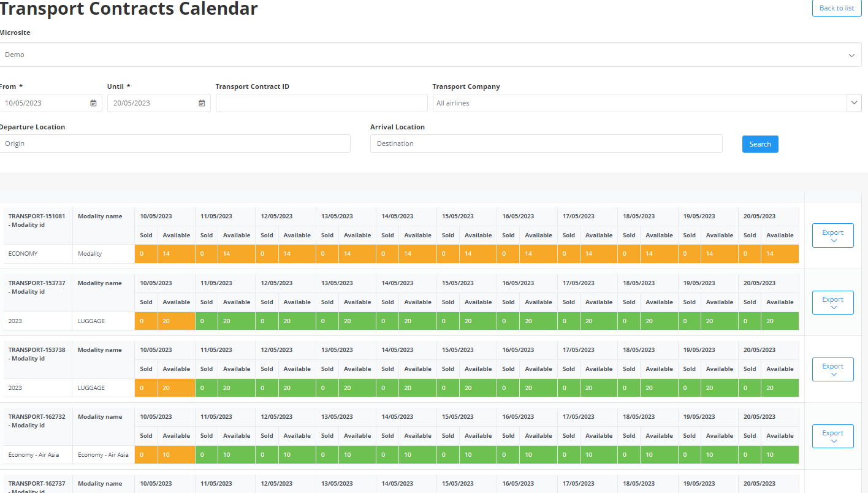Open the Until date calendar icon
Viewport: 868px width, 493px height.
(x=202, y=103)
